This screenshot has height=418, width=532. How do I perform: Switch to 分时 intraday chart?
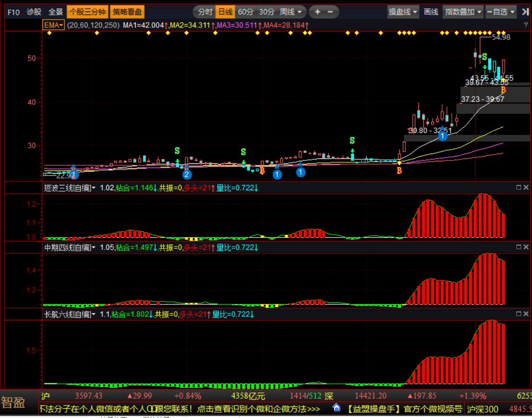point(204,12)
